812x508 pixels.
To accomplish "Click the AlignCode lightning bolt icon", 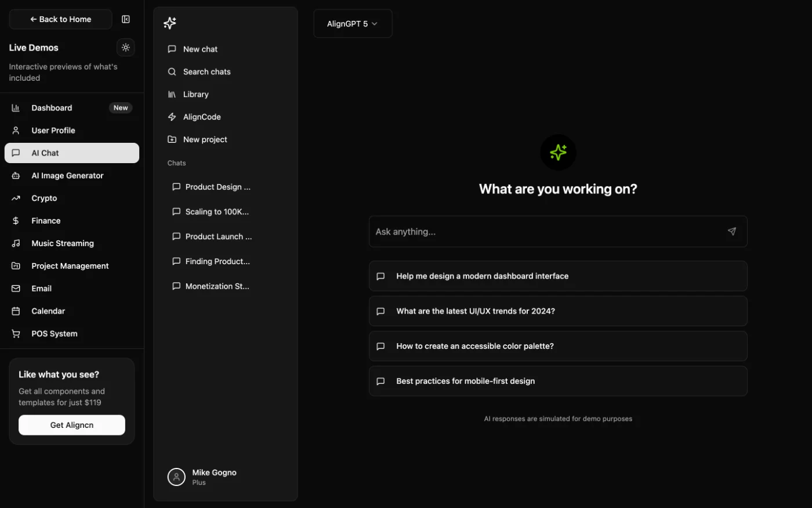I will pos(172,117).
